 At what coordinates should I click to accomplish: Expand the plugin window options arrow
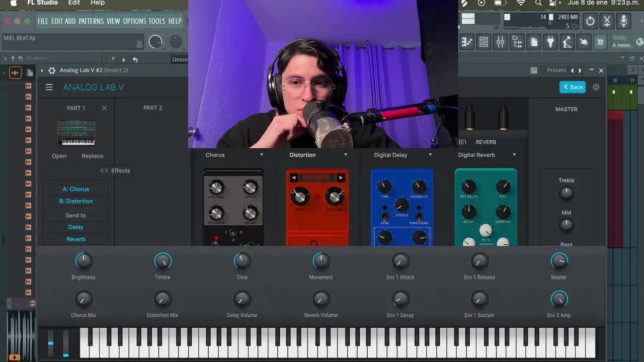pyautogui.click(x=42, y=70)
